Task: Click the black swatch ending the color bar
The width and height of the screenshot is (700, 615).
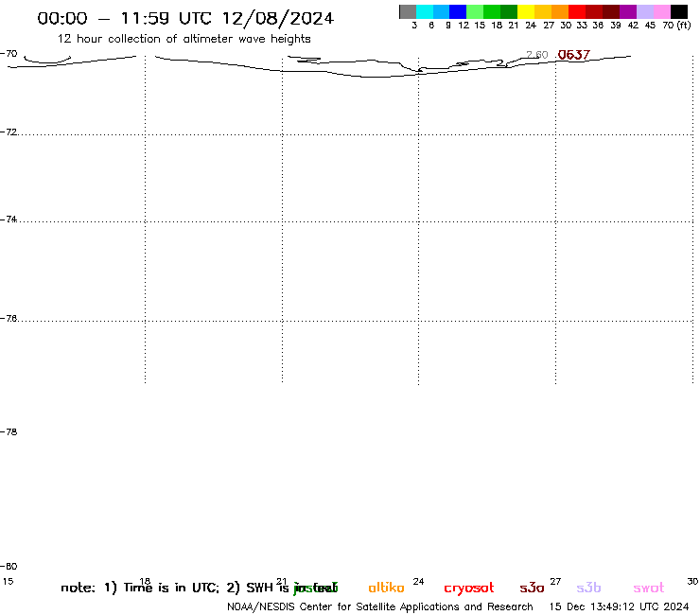Action: (x=679, y=11)
